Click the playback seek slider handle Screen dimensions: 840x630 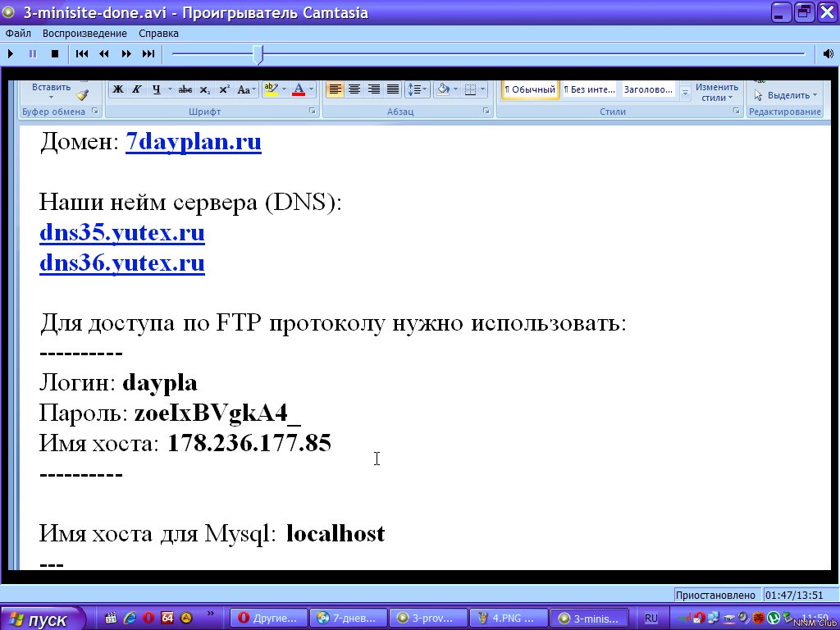(x=258, y=55)
